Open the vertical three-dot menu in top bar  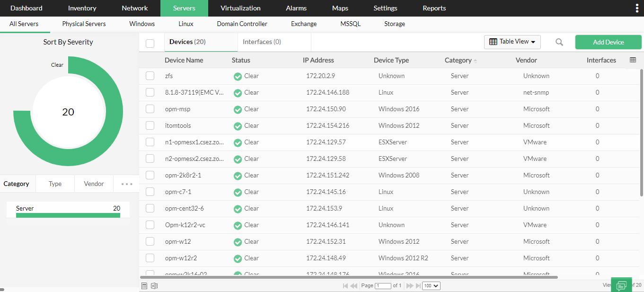[x=636, y=8]
